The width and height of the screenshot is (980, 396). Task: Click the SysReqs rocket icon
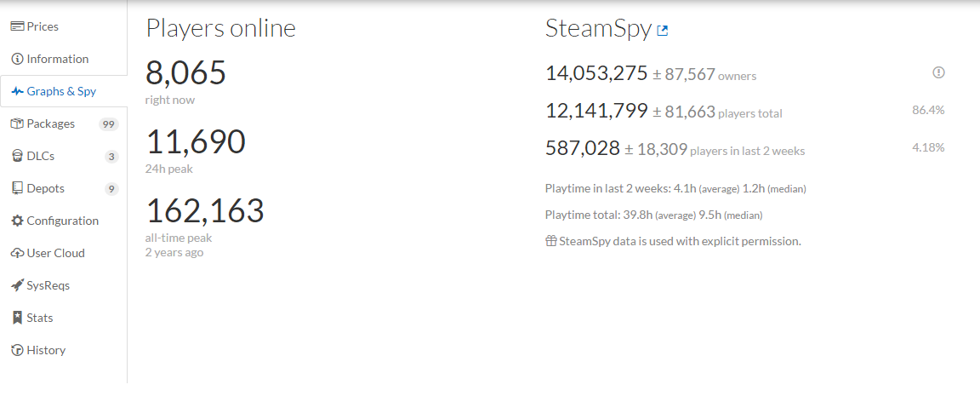pyautogui.click(x=17, y=285)
